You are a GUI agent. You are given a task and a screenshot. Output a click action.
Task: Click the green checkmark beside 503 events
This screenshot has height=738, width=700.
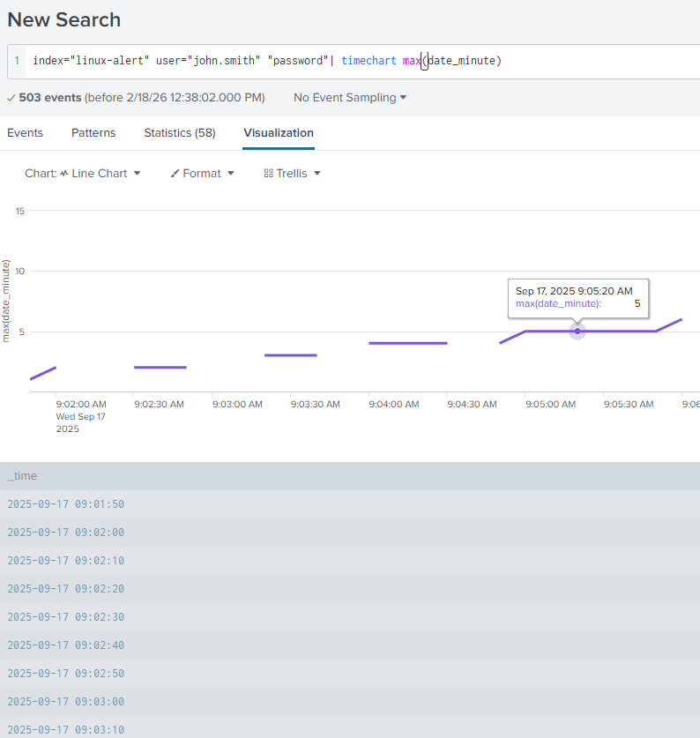[x=11, y=98]
